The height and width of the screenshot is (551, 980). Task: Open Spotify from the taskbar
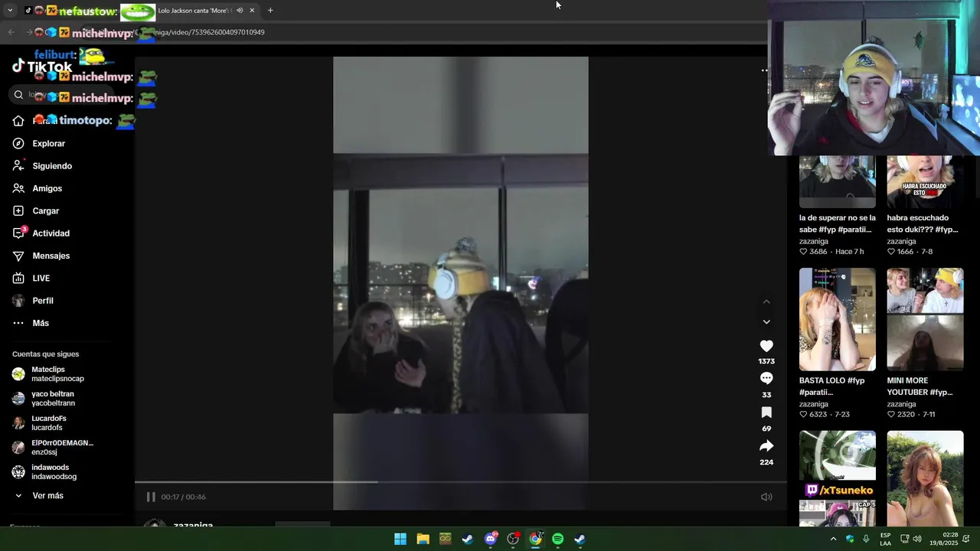557,539
